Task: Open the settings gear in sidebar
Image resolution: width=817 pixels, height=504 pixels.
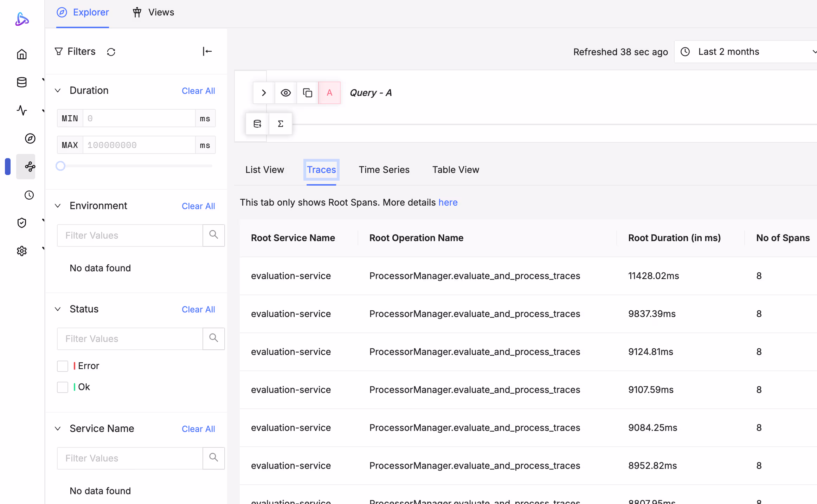Action: click(22, 251)
